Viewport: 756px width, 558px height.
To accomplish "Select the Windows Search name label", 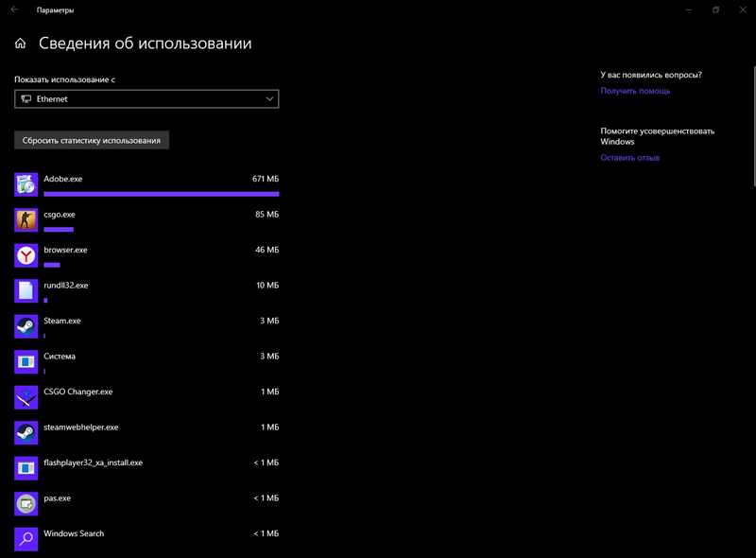I will pos(74,533).
